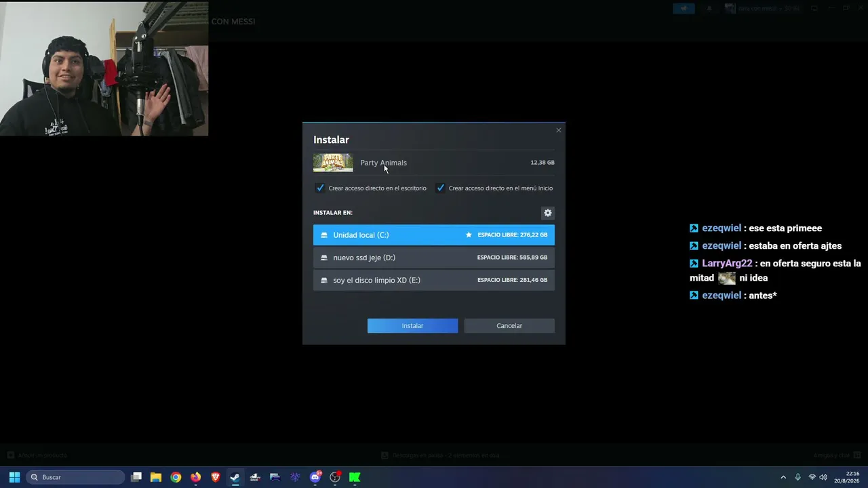Image resolution: width=868 pixels, height=488 pixels.
Task: Click the volume speaker tray icon
Action: [823, 477]
